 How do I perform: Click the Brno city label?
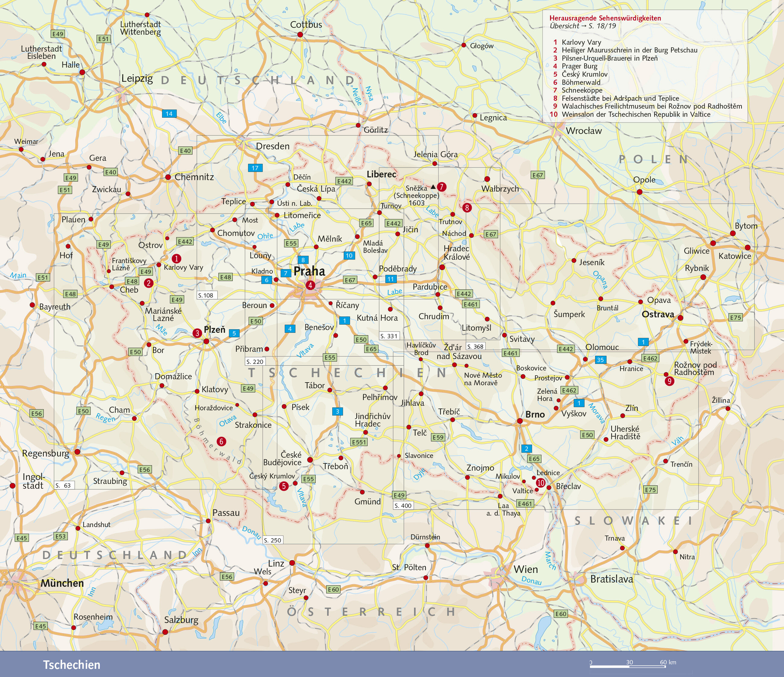point(535,415)
